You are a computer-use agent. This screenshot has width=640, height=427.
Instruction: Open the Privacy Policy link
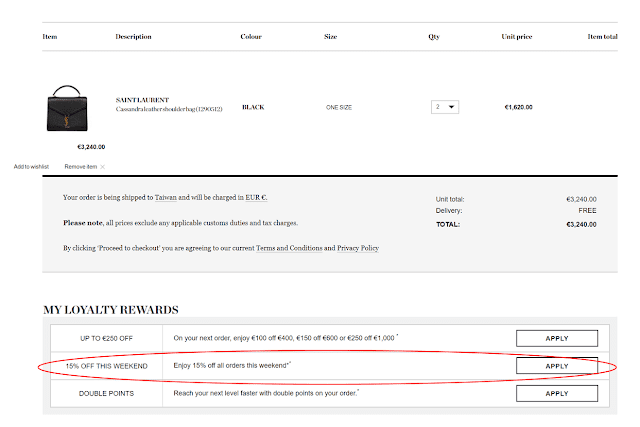tap(358, 248)
